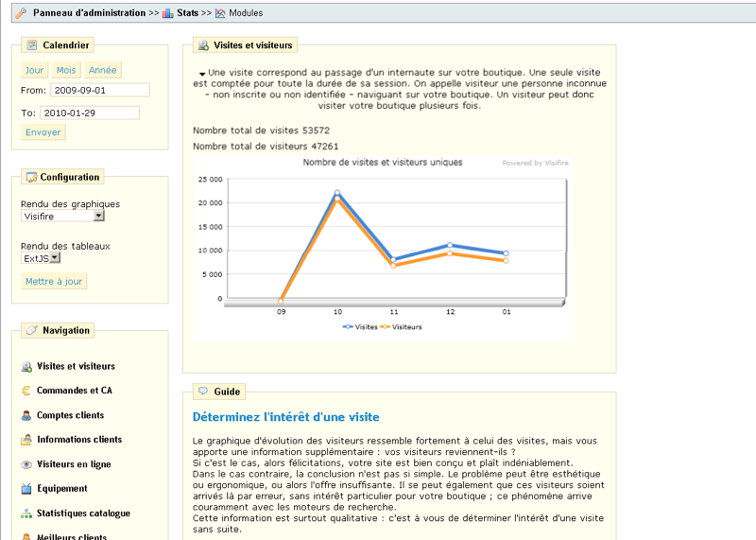Open Informations clients stats
756x540 pixels.
(x=79, y=439)
